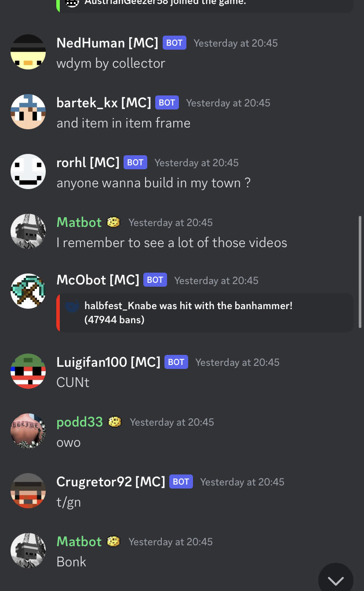The image size is (364, 591).
Task: Tap bartek_kx's pixel face avatar
Action: 28,112
